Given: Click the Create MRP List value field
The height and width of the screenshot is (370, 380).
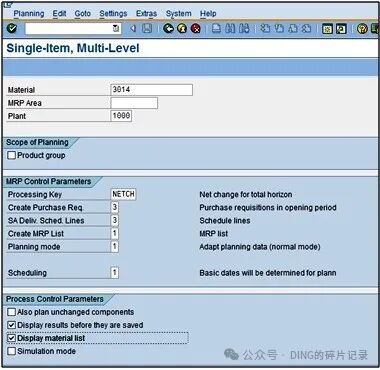Looking at the screenshot, I should click(115, 233).
